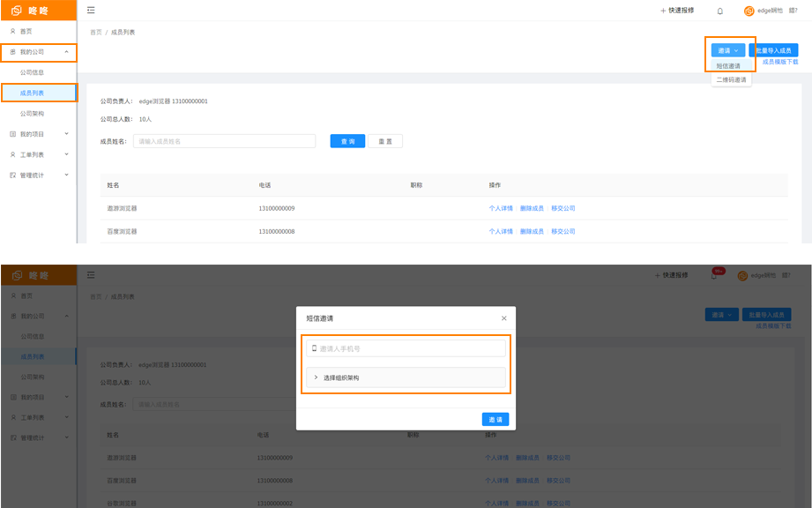Click the bell icon with red 99+ badge

(714, 275)
